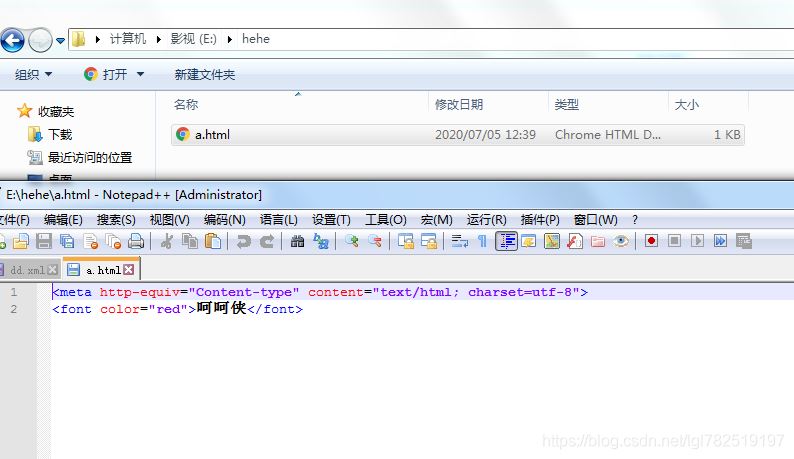
Task: Show all characters with the pilcrow icon
Action: click(x=483, y=241)
